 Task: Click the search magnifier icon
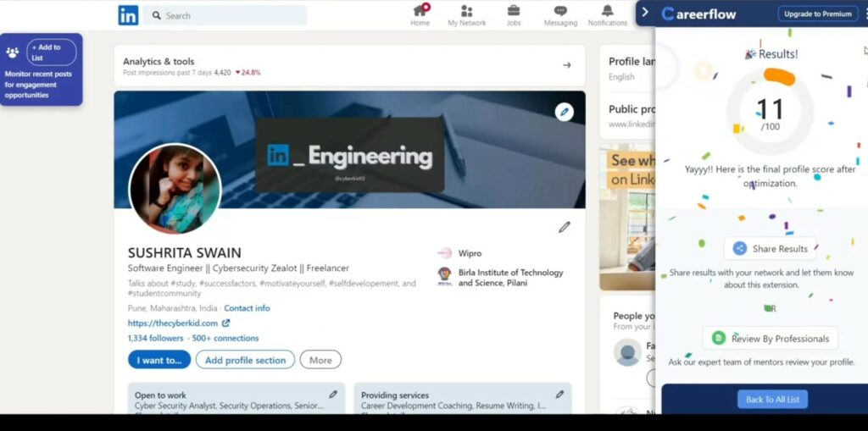[x=157, y=15]
